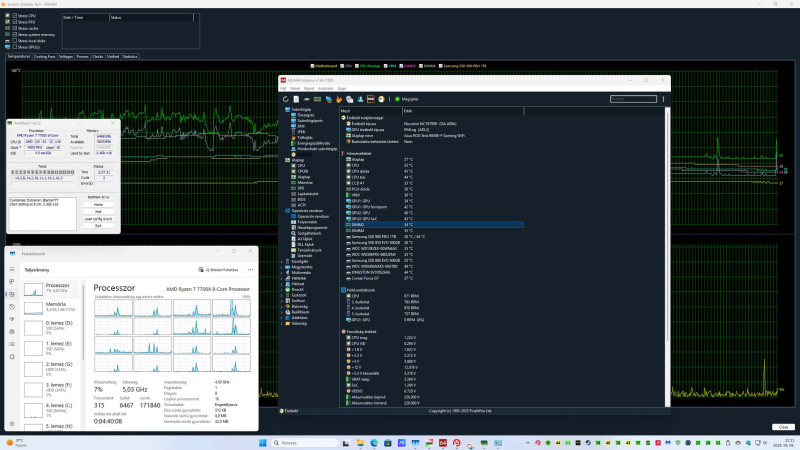Click the OSD panel icon in AIDA64 toolbar
800x450 pixels.
pos(371,99)
